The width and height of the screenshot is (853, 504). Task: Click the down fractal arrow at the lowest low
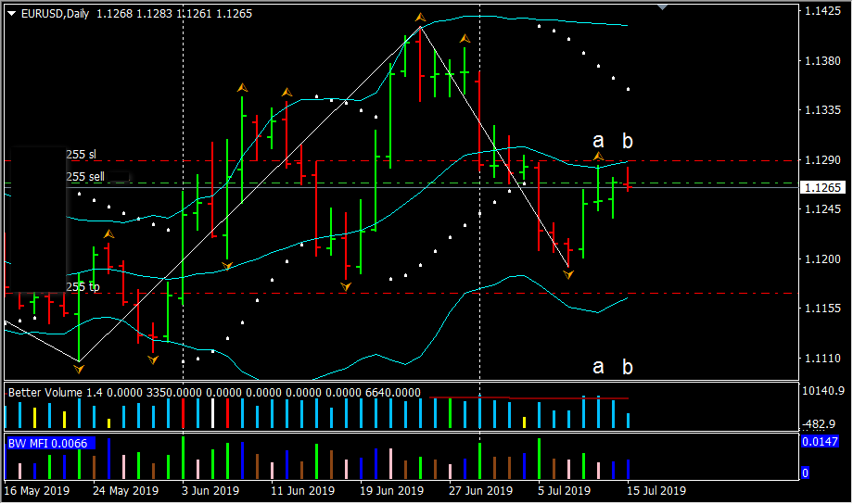pos(79,369)
